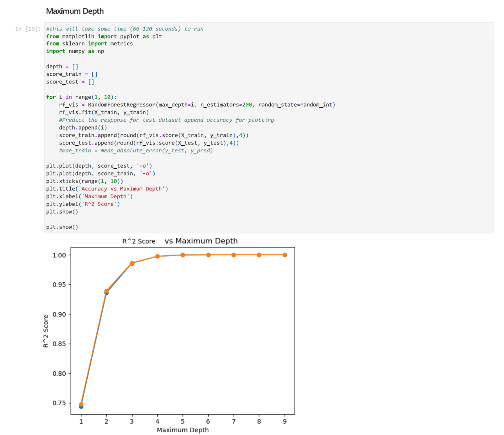Image resolution: width=504 pixels, height=435 pixels.
Task: Click the 'Maximum Depth' x-axis label
Action: 183,430
